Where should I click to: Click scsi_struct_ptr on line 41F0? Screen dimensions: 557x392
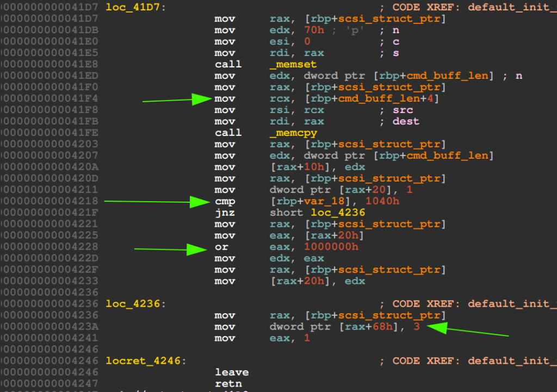point(389,87)
